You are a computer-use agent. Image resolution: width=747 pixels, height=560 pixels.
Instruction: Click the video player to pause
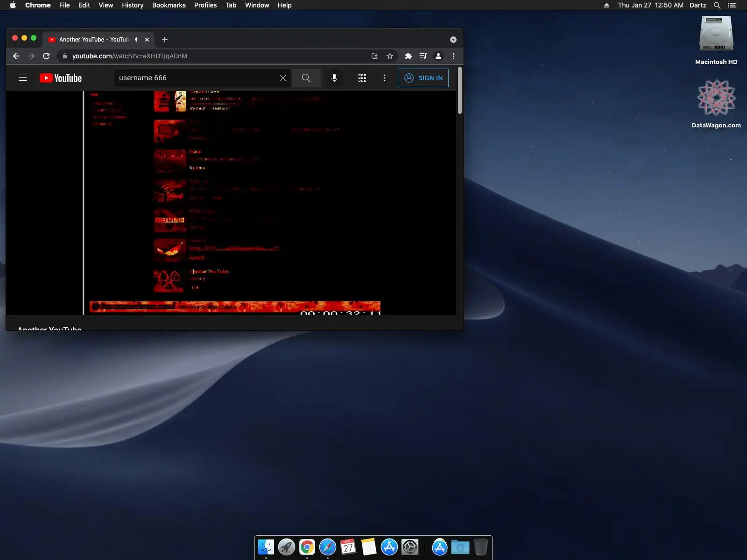coord(231,203)
